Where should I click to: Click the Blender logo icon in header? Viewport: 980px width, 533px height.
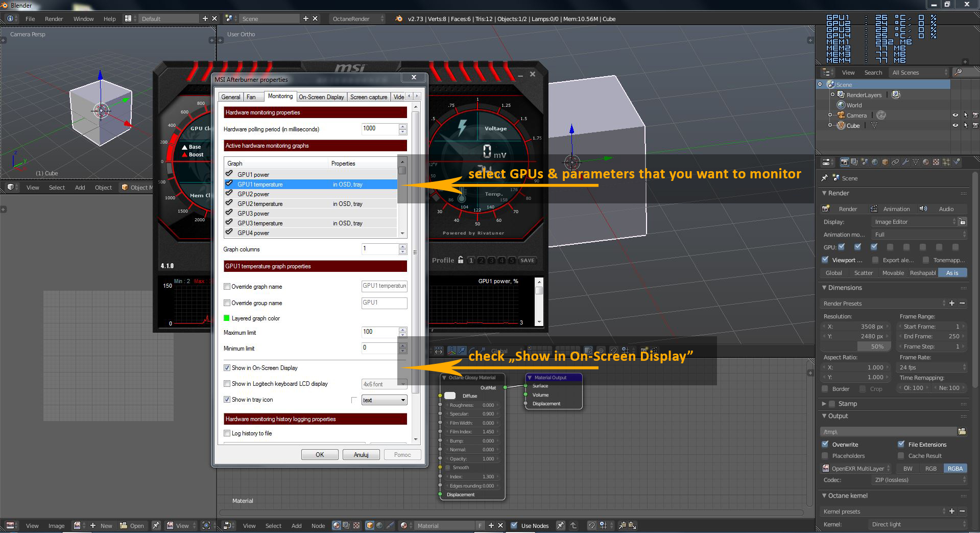point(399,18)
